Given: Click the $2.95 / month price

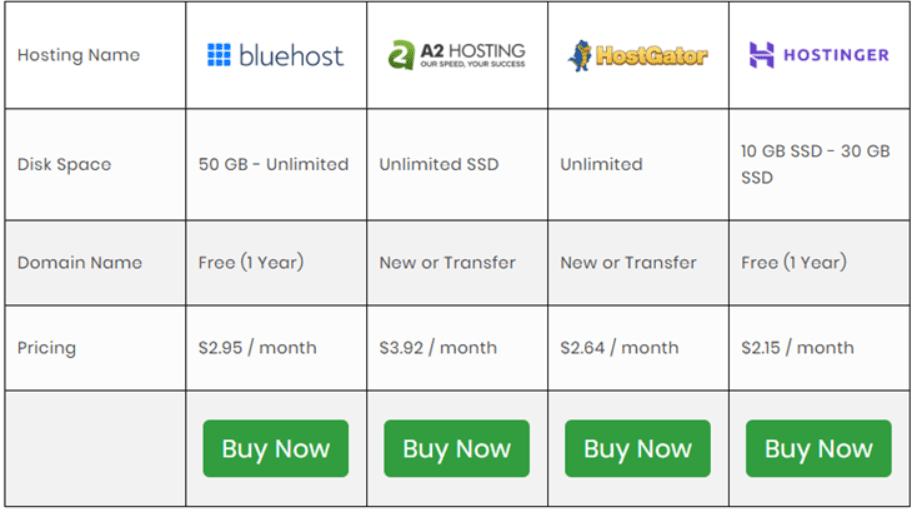Looking at the screenshot, I should click(257, 348).
